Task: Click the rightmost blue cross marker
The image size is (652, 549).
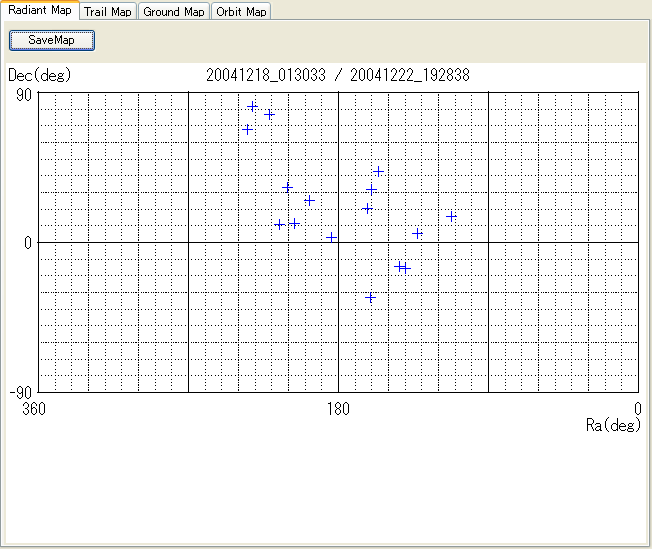Action: 451,216
